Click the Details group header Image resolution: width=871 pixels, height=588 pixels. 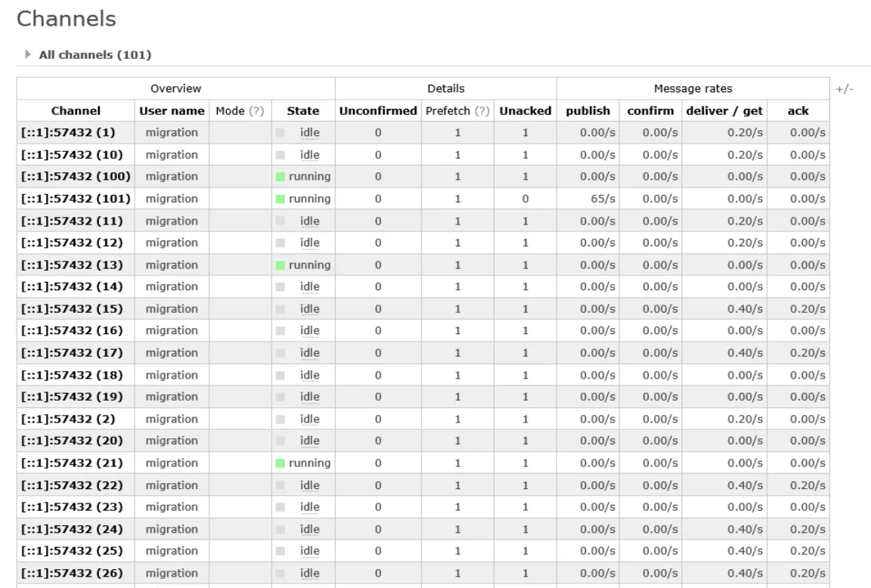coord(445,88)
